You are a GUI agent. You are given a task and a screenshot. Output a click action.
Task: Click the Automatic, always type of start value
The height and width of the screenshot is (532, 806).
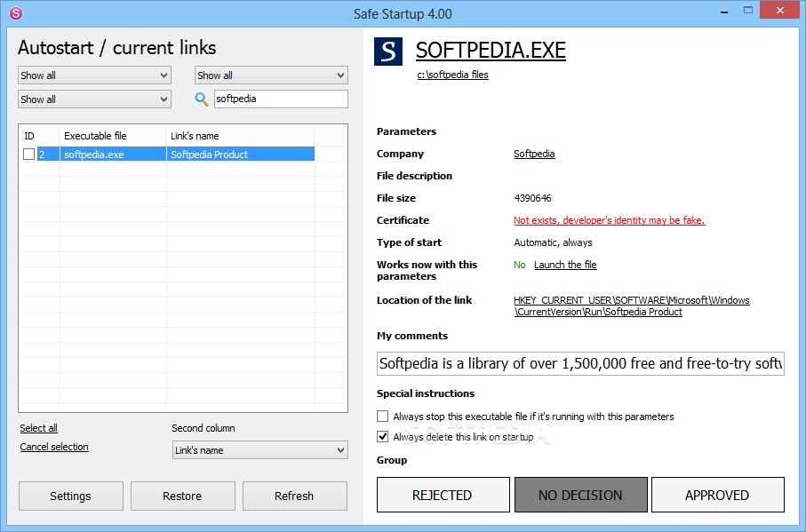[x=553, y=242]
